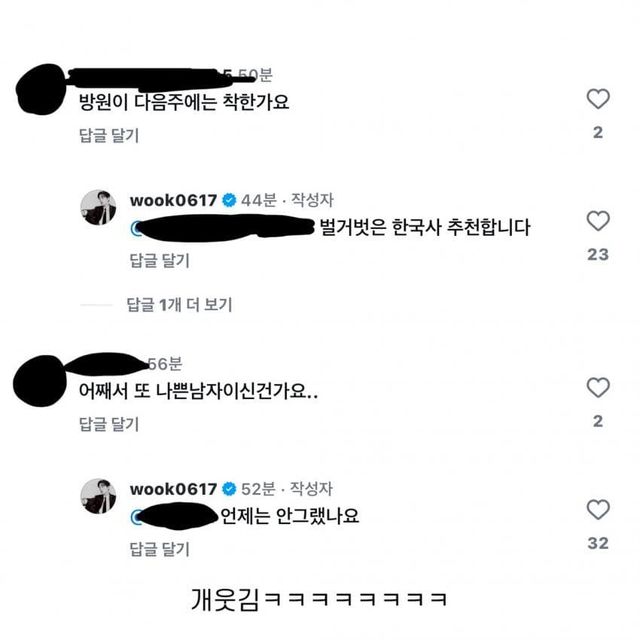Reply via '답글 달기' under '방원이 다음주에는 착한가요'
This screenshot has height=640, width=640.
(x=109, y=135)
